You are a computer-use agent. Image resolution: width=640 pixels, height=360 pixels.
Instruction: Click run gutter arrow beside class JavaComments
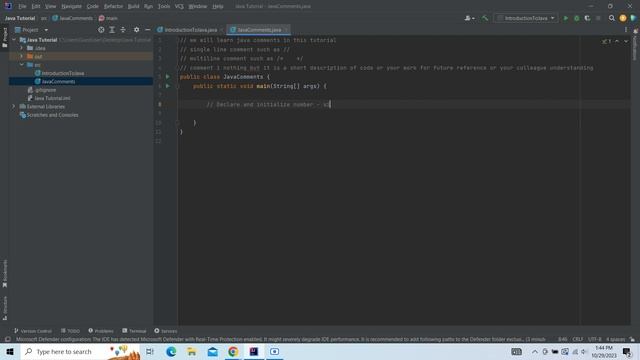tap(167, 77)
